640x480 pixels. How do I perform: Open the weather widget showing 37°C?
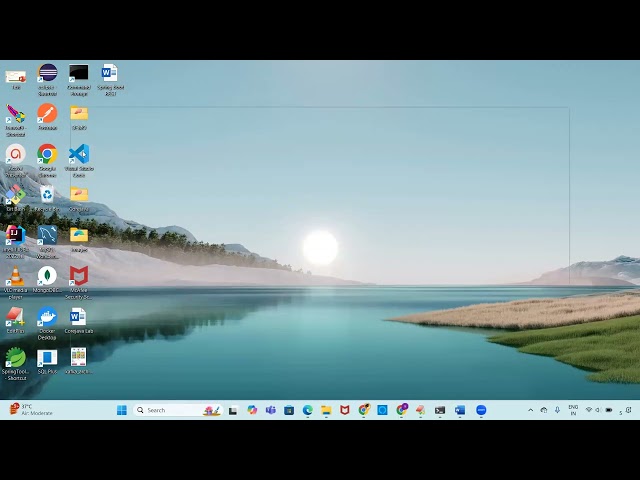(31, 410)
